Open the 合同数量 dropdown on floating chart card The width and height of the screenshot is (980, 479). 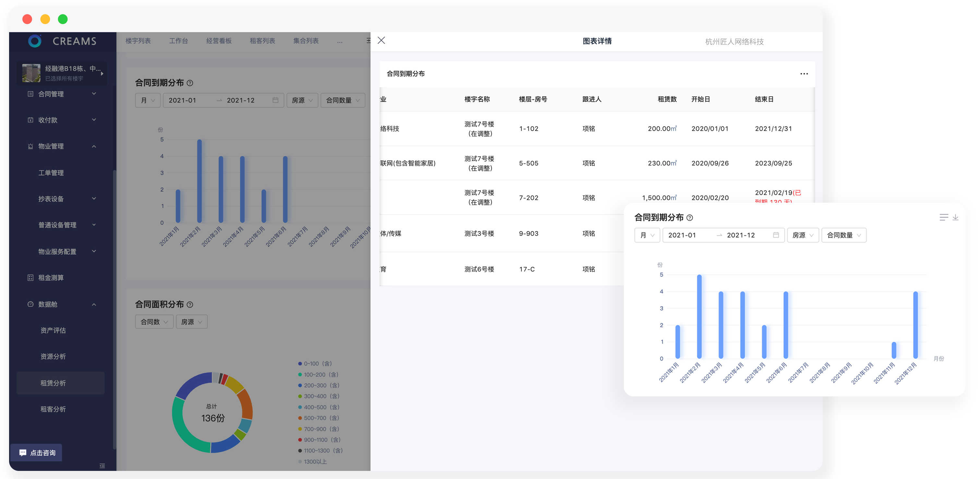[x=843, y=235]
